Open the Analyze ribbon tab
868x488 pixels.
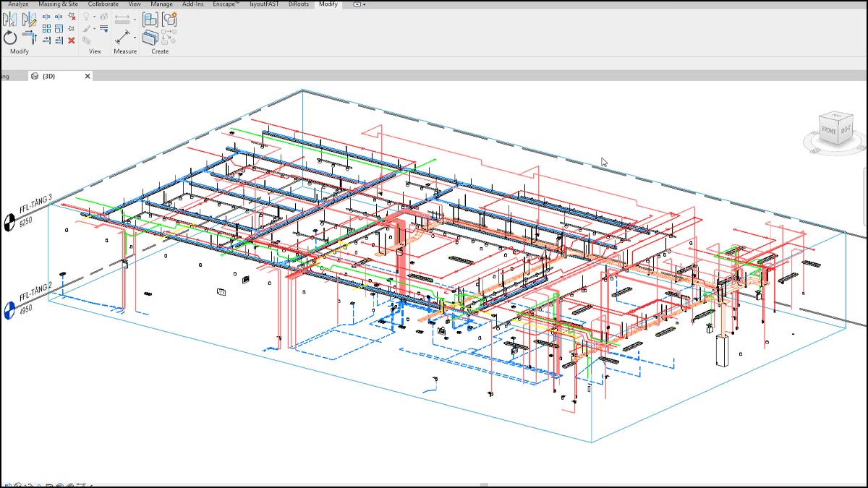pyautogui.click(x=18, y=4)
